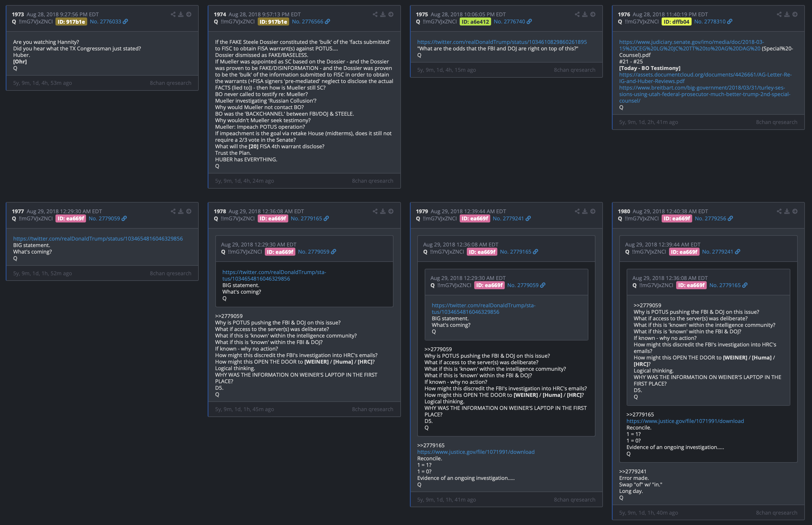
Task: Click post number 1980 heading
Action: (624, 211)
